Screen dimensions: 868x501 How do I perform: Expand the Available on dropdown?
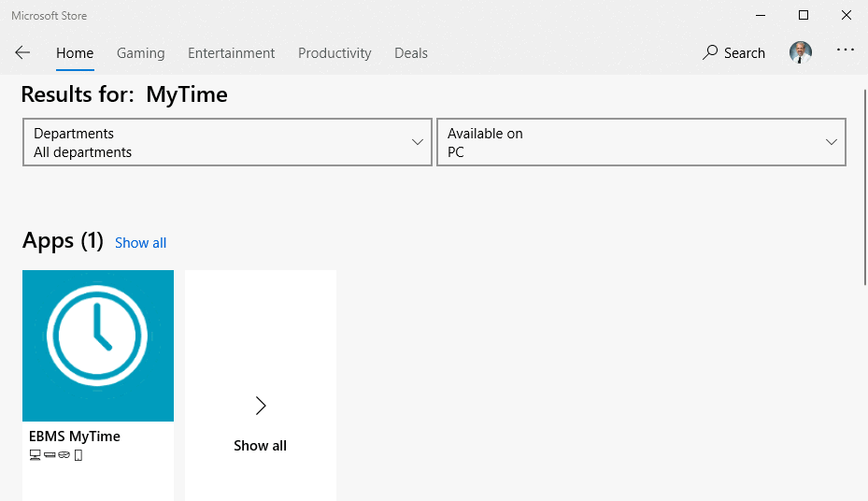click(x=641, y=142)
